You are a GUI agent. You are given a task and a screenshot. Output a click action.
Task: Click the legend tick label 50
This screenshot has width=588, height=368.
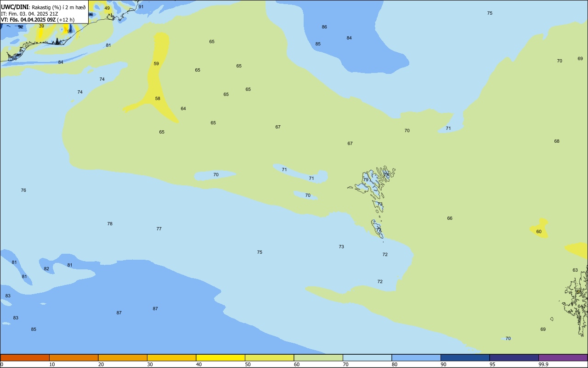(248, 364)
